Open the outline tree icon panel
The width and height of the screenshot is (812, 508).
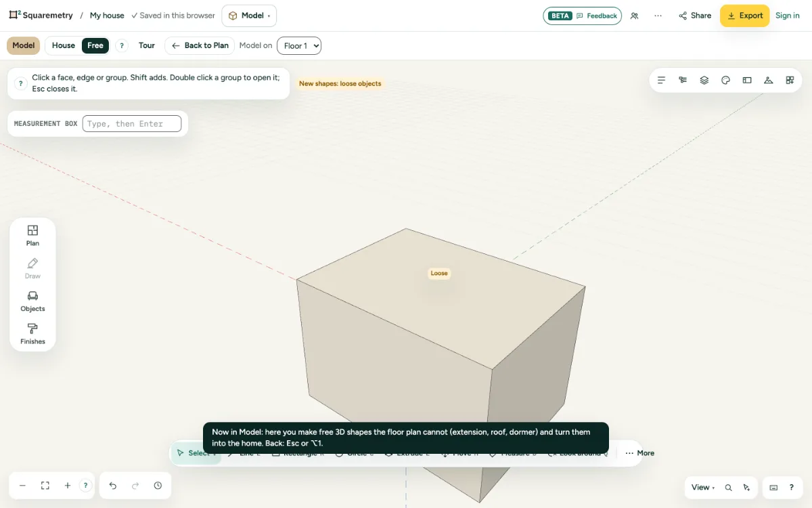click(683, 80)
